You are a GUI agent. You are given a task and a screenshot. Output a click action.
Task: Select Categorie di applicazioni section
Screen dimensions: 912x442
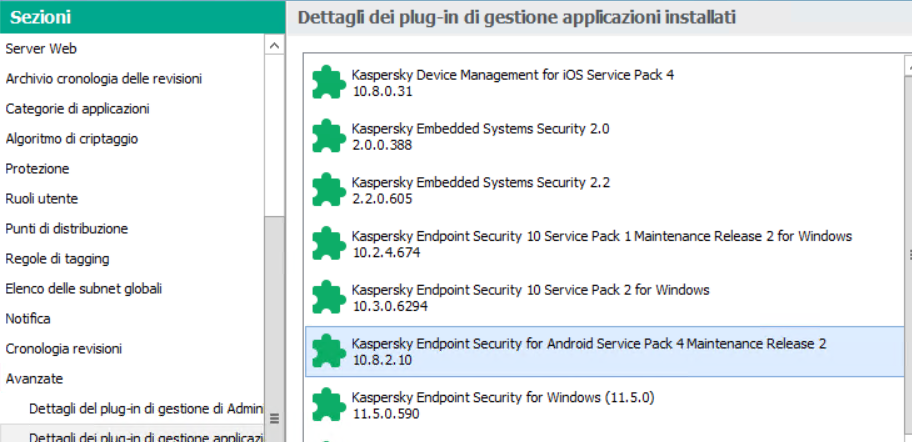77,108
